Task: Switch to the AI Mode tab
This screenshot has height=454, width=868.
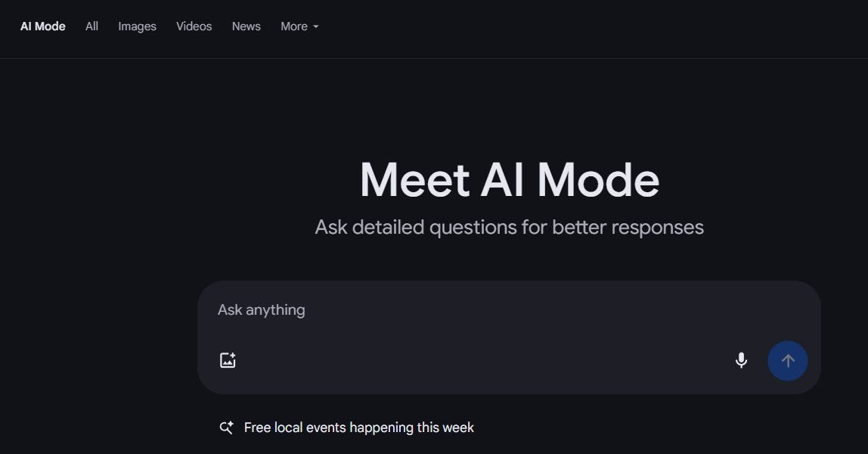Action: point(43,26)
